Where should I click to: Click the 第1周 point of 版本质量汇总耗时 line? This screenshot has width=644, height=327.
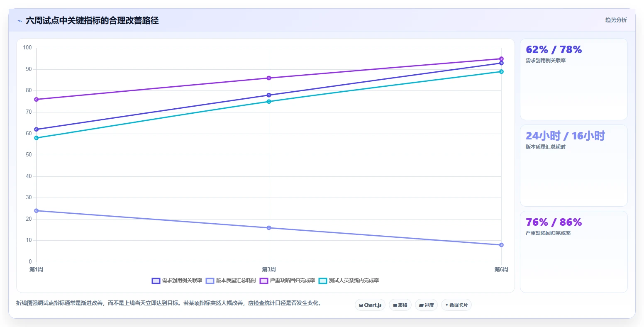37,211
